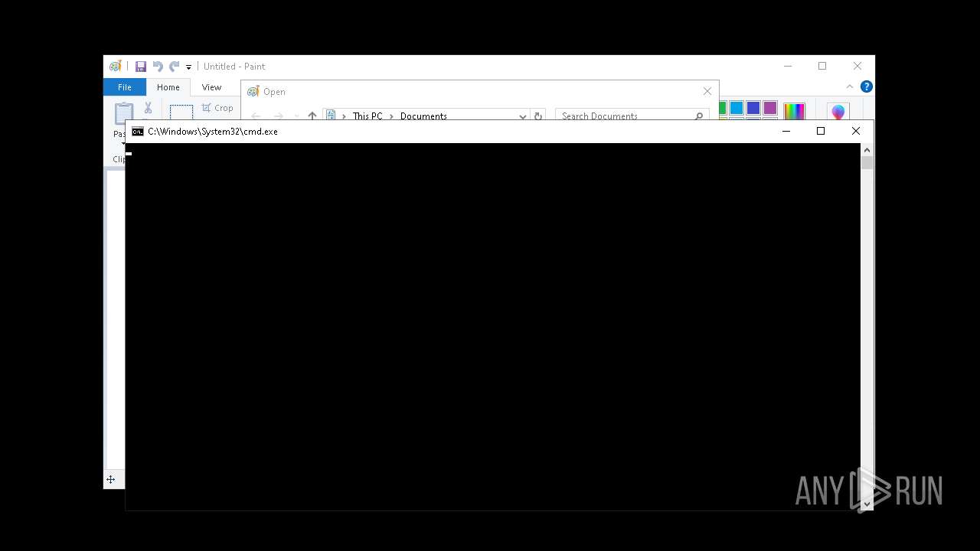Click the Cut scissors icon in Paint

coord(148,108)
